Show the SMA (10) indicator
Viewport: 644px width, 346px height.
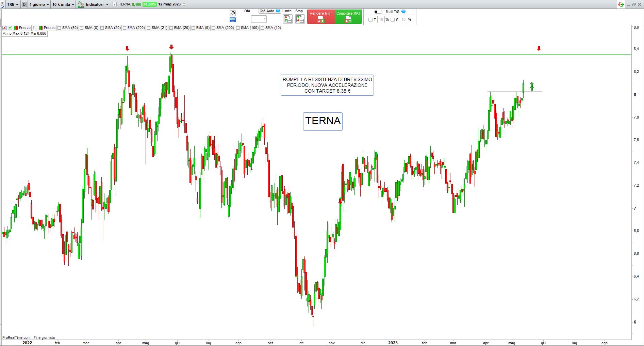(x=263, y=28)
